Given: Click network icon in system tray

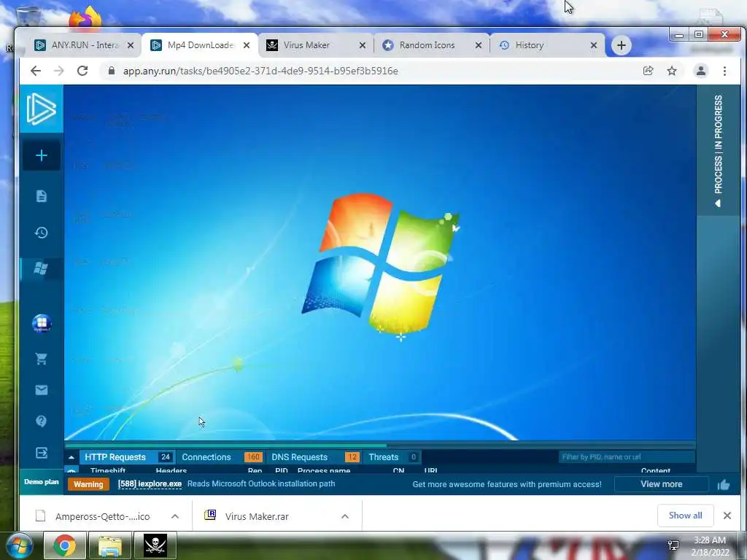Looking at the screenshot, I should point(673,545).
